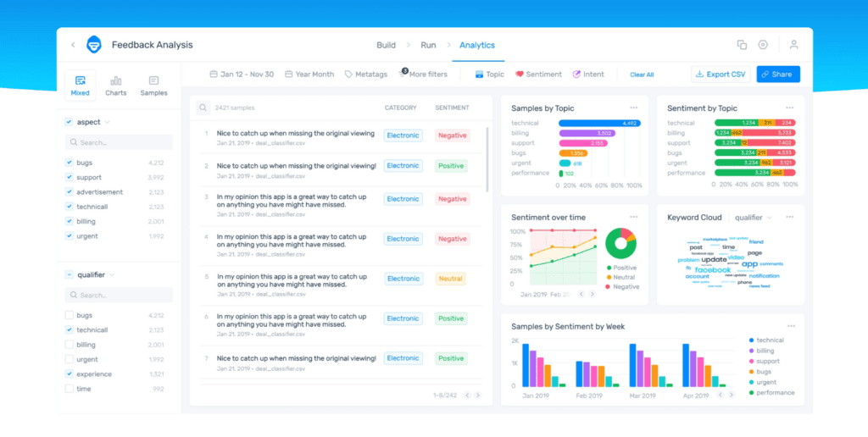Click the Neutral tag on sample 5
868x437 pixels.
point(451,279)
